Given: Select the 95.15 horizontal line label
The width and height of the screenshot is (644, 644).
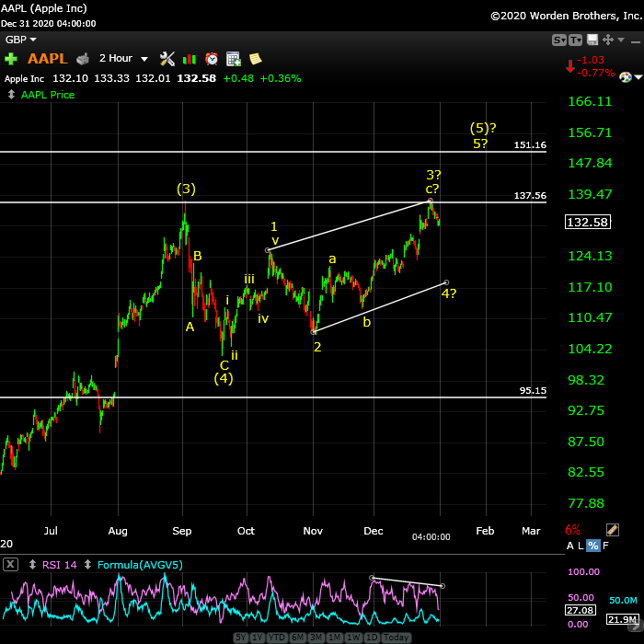Looking at the screenshot, I should 533,391.
